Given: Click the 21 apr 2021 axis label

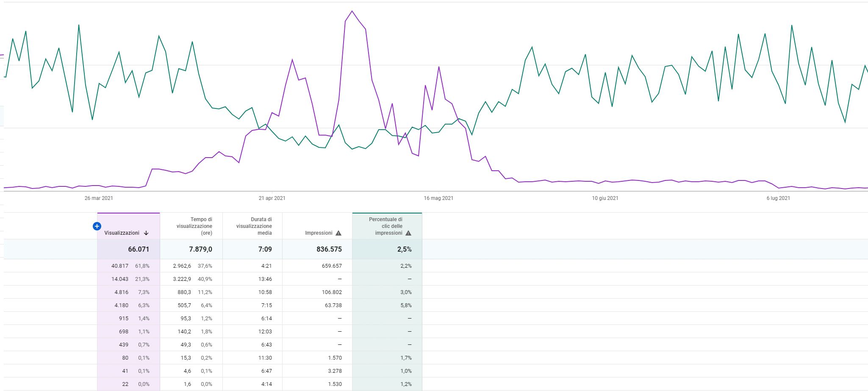Looking at the screenshot, I should [x=272, y=198].
